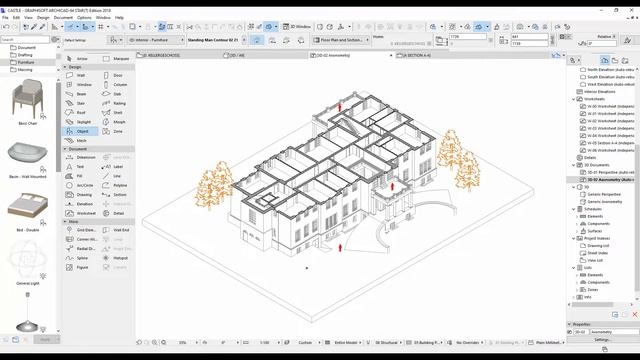Select the Label tool
This screenshot has width=640, height=360.
point(117,167)
